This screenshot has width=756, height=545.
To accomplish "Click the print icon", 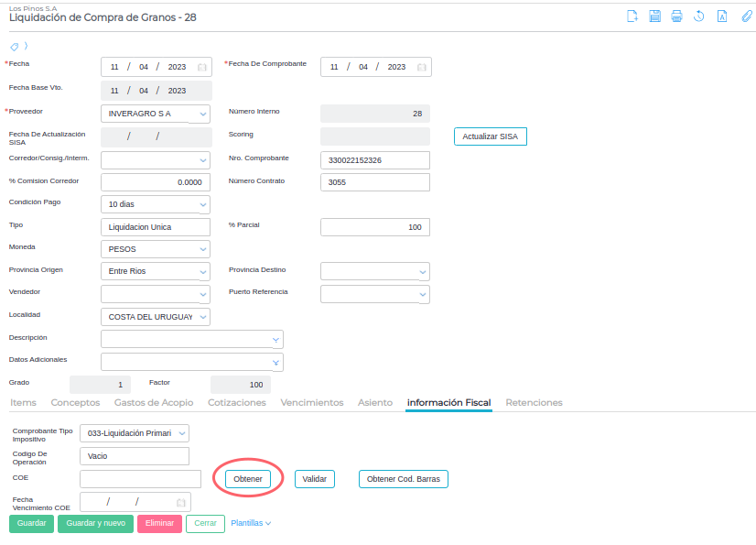I will (x=677, y=16).
